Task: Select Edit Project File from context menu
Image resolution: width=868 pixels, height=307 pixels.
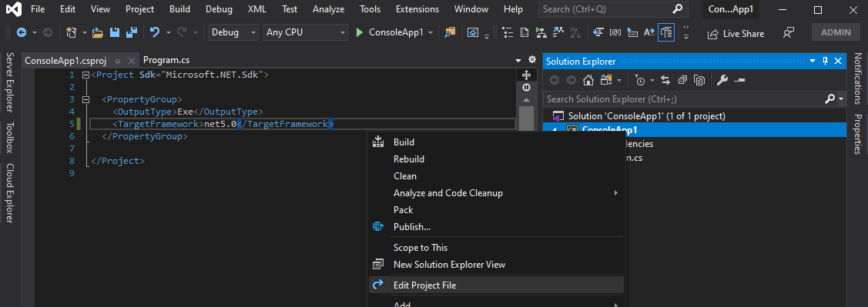Action: [496, 285]
